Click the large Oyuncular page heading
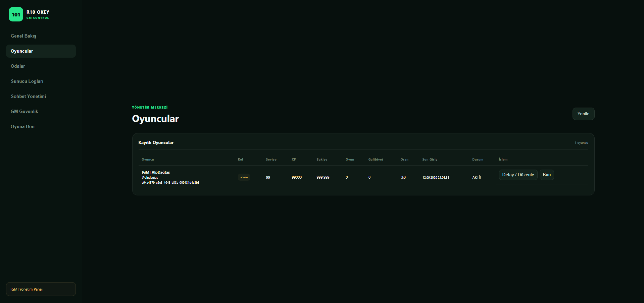This screenshot has height=303, width=644. [x=155, y=119]
